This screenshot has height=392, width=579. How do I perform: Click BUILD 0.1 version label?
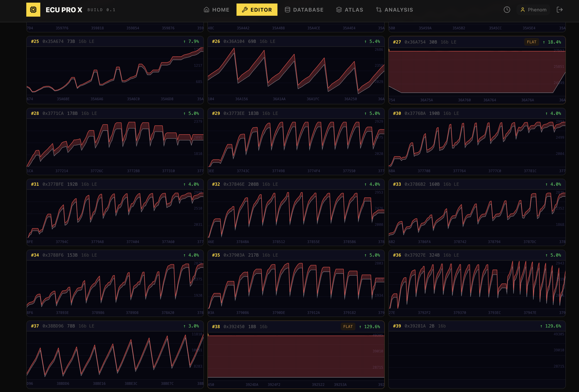(101, 10)
